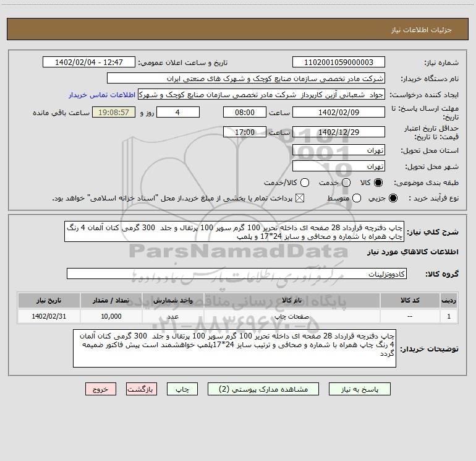Click the گروه کالا field کادووتزئینات
The width and height of the screenshot is (476, 461).
click(x=237, y=274)
